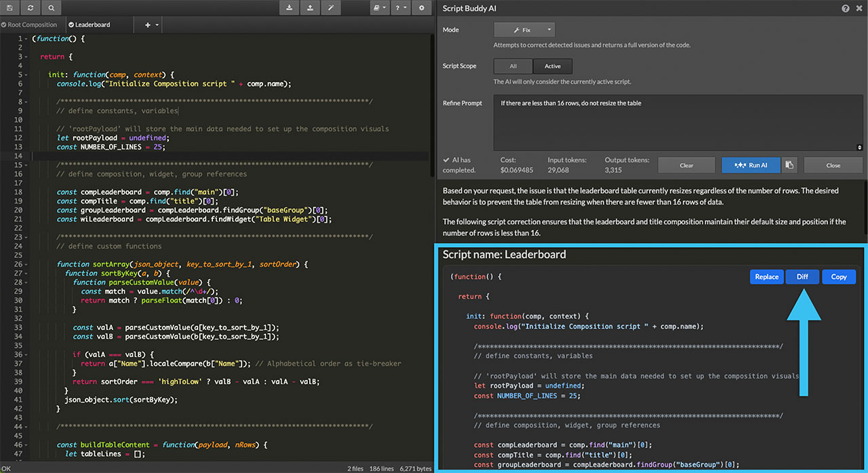Set Script Scope to Active
Screen dimensions: 868x473
point(553,66)
